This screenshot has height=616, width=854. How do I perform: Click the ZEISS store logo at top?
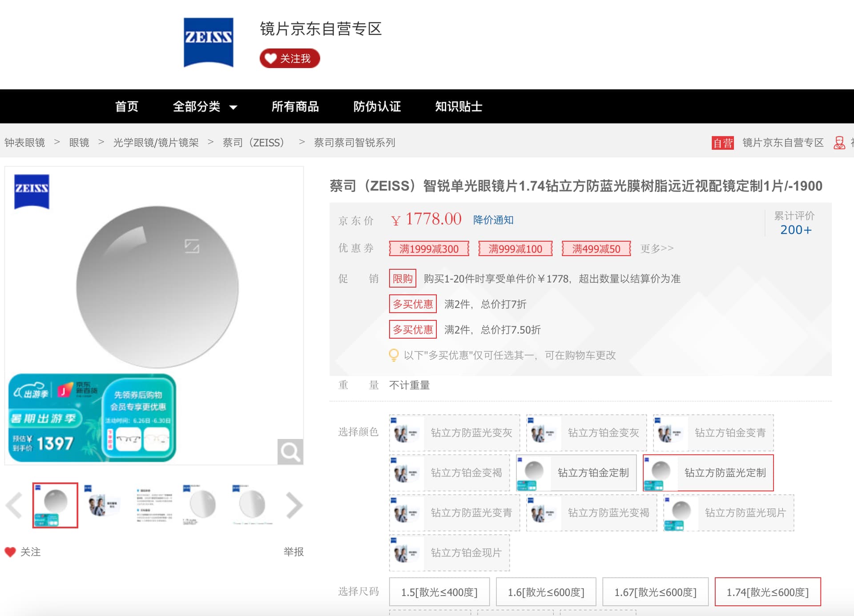[x=209, y=42]
